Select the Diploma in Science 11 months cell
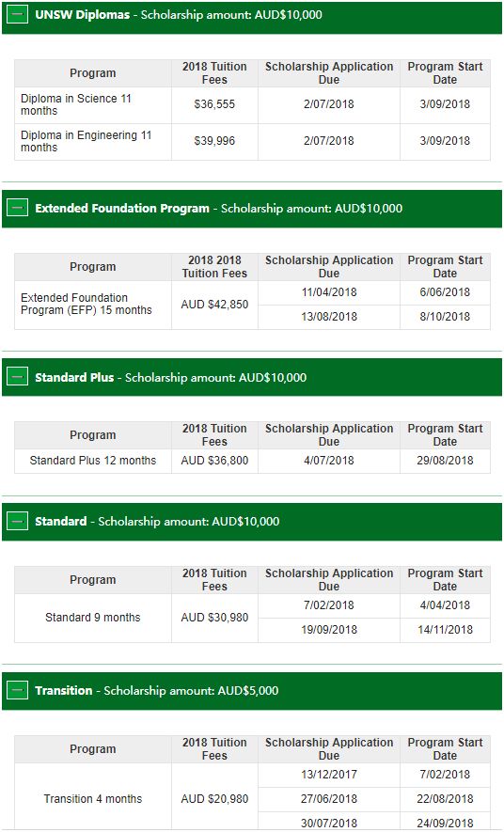504x832 pixels. (x=93, y=105)
